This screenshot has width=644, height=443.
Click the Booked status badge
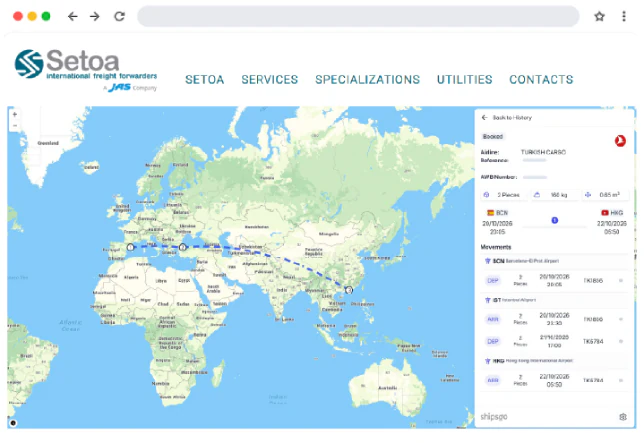click(492, 136)
